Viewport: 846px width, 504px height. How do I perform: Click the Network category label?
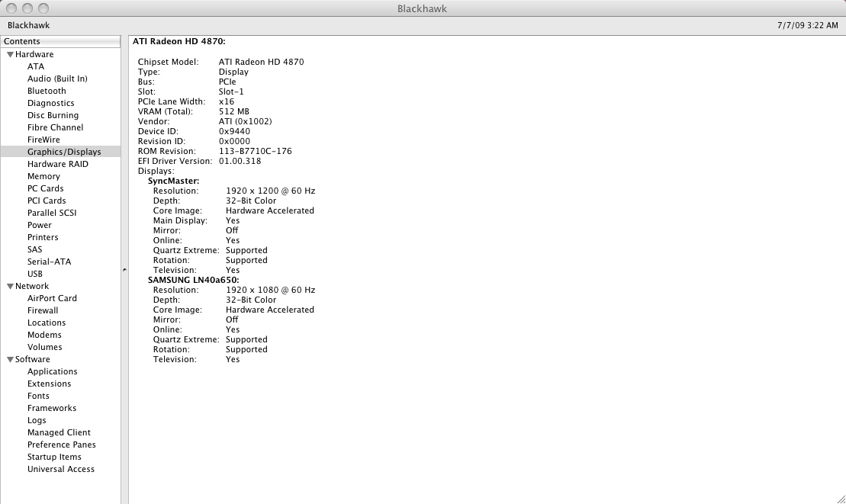[x=32, y=286]
